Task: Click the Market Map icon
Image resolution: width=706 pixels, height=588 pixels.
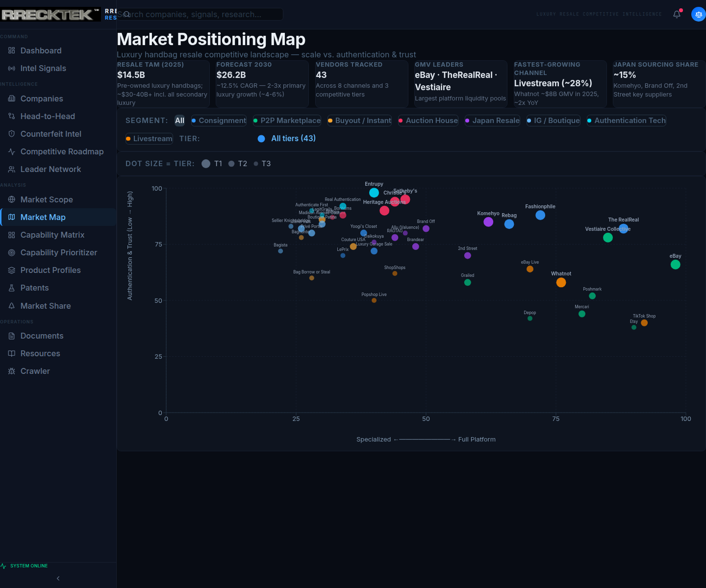Action: tap(12, 217)
